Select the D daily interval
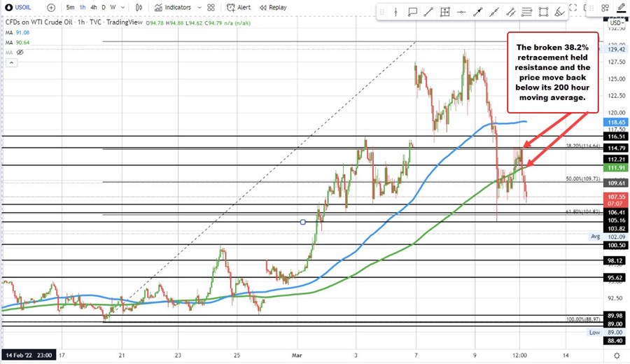 104,7
